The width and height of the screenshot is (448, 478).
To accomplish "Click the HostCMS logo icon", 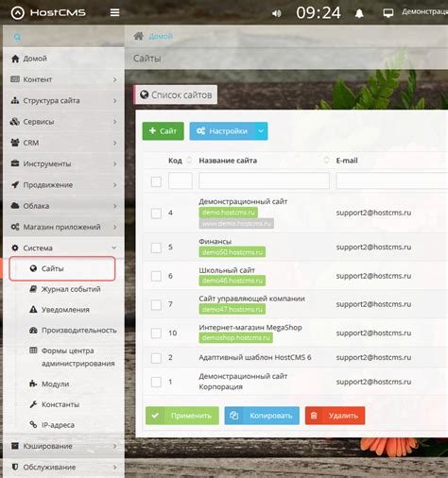I will (x=18, y=13).
